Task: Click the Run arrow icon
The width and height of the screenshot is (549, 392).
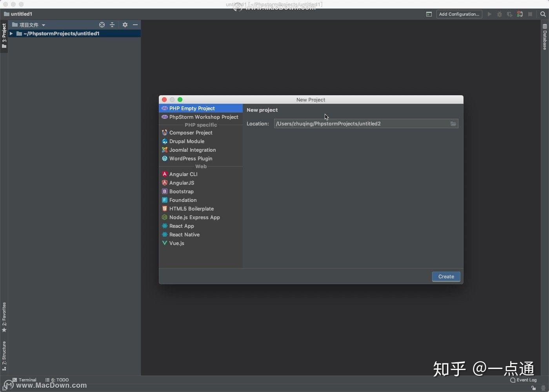Action: (489, 14)
